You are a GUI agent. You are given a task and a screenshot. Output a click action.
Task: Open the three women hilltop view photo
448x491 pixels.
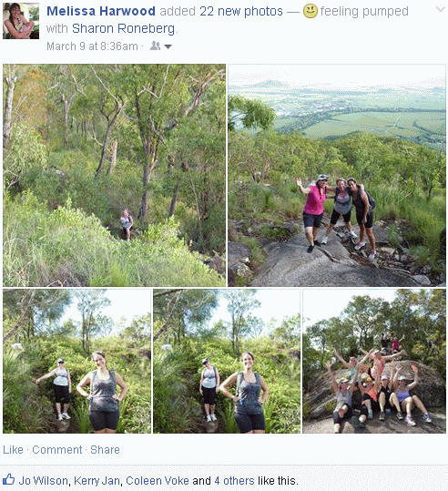click(x=337, y=175)
